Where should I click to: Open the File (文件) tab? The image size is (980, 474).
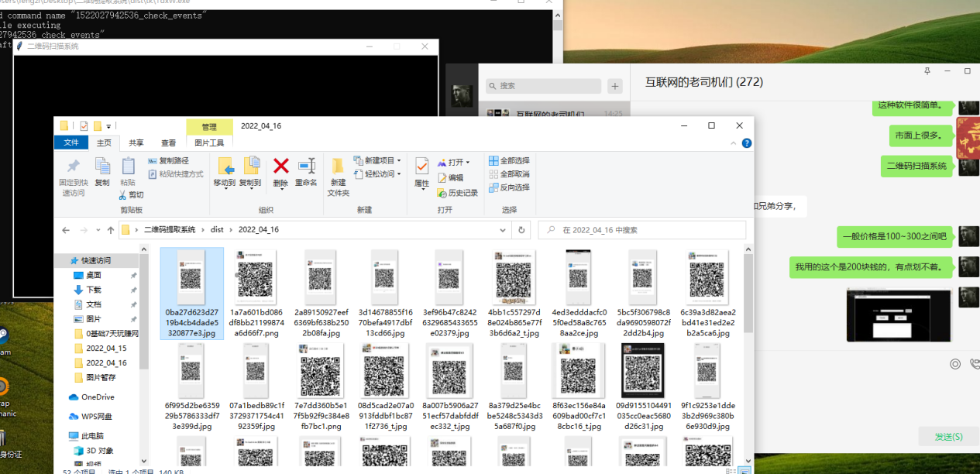coord(71,143)
